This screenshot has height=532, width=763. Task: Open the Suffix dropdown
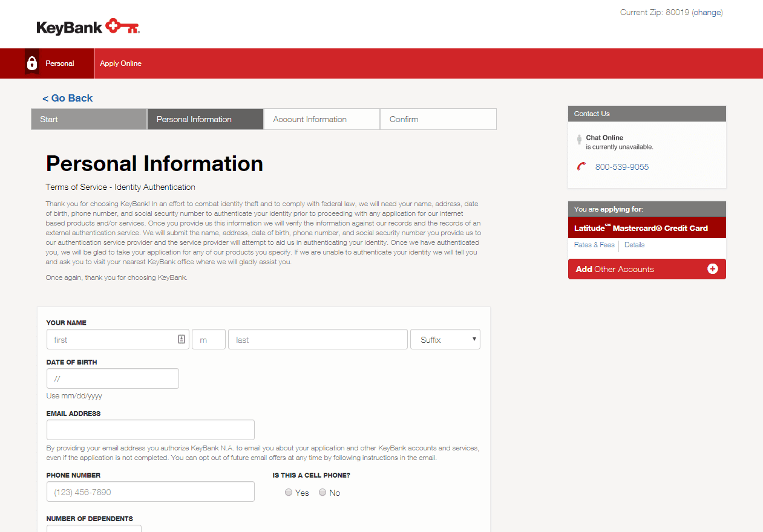tap(445, 340)
